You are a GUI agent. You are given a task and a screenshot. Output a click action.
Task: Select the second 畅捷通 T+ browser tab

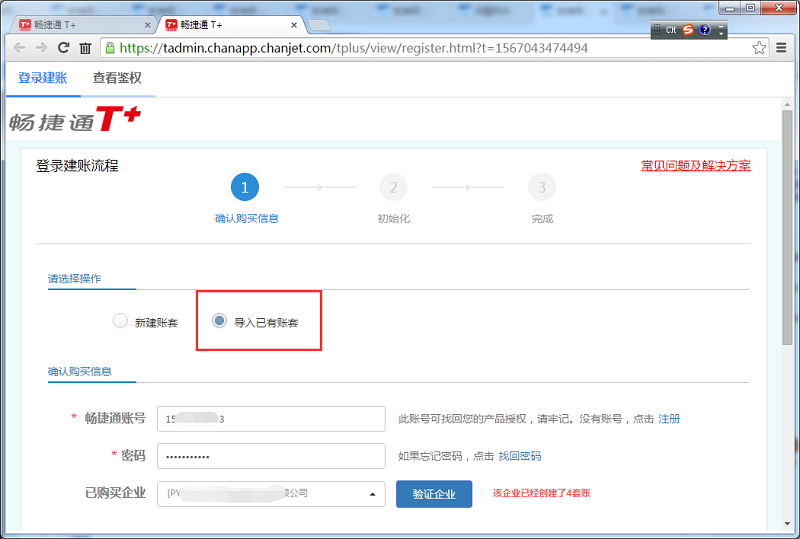pos(232,25)
